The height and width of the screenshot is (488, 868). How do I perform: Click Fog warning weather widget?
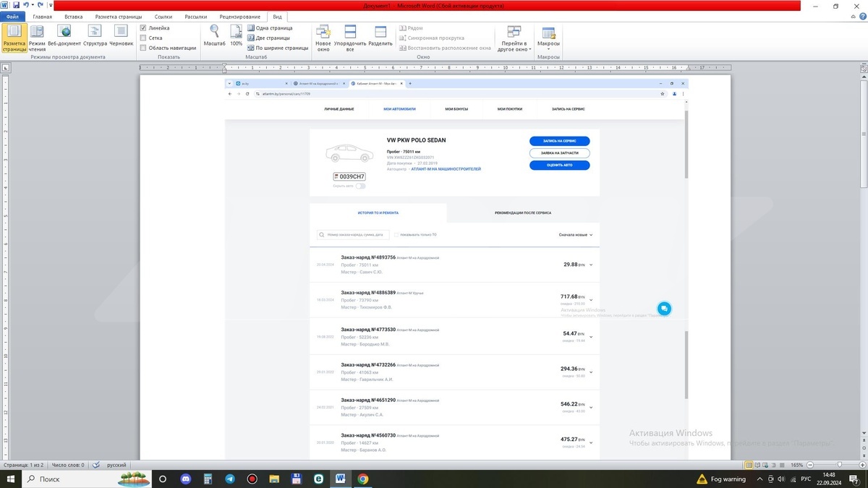(722, 479)
